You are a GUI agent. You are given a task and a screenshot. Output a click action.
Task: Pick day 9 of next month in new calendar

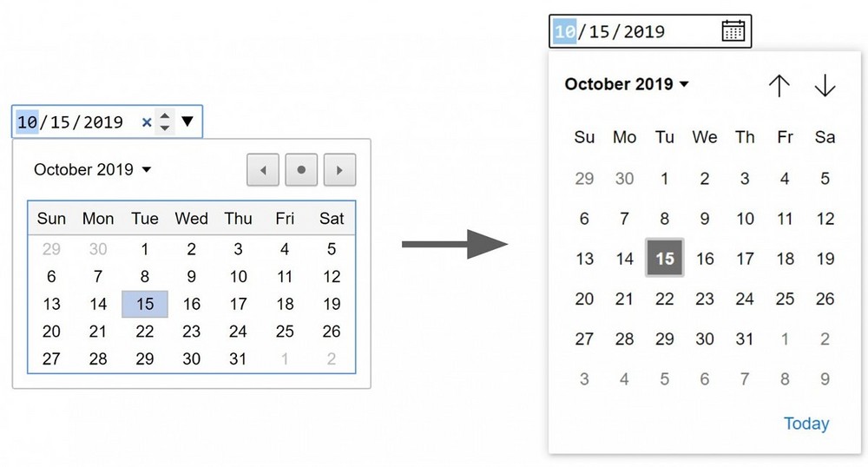pos(825,378)
